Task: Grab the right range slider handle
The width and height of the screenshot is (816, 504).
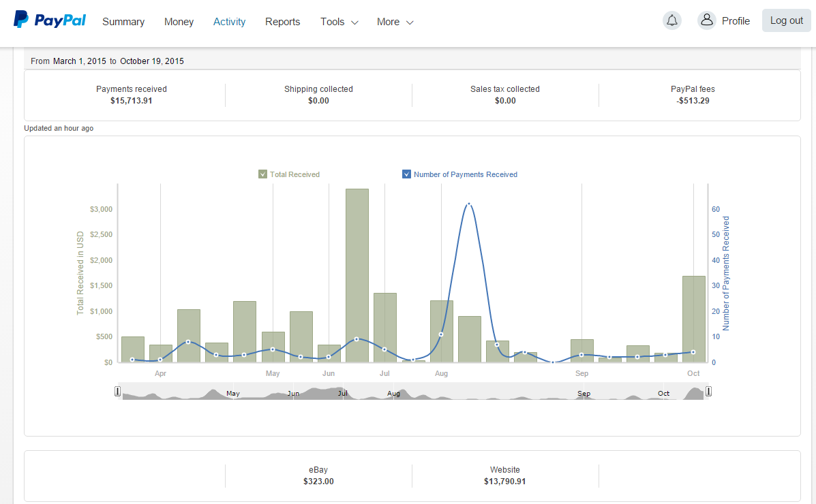Action: tap(708, 391)
